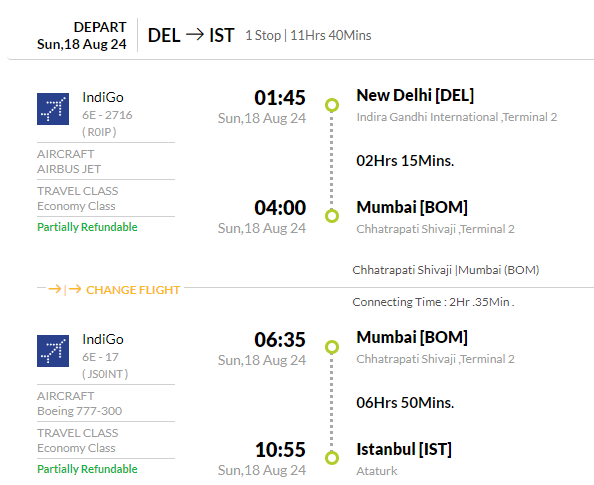Click first flight's Partially Refundable text
Screen dimensions: 594x485
coord(87,227)
